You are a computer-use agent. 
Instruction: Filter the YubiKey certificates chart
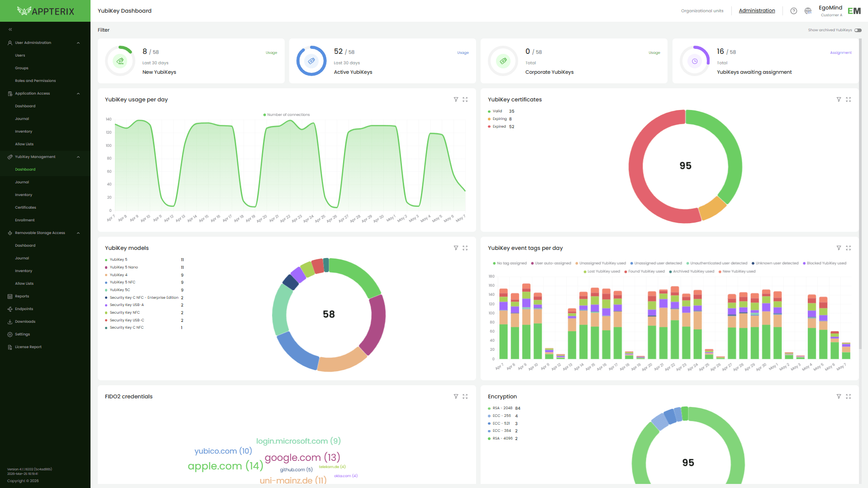(x=839, y=100)
